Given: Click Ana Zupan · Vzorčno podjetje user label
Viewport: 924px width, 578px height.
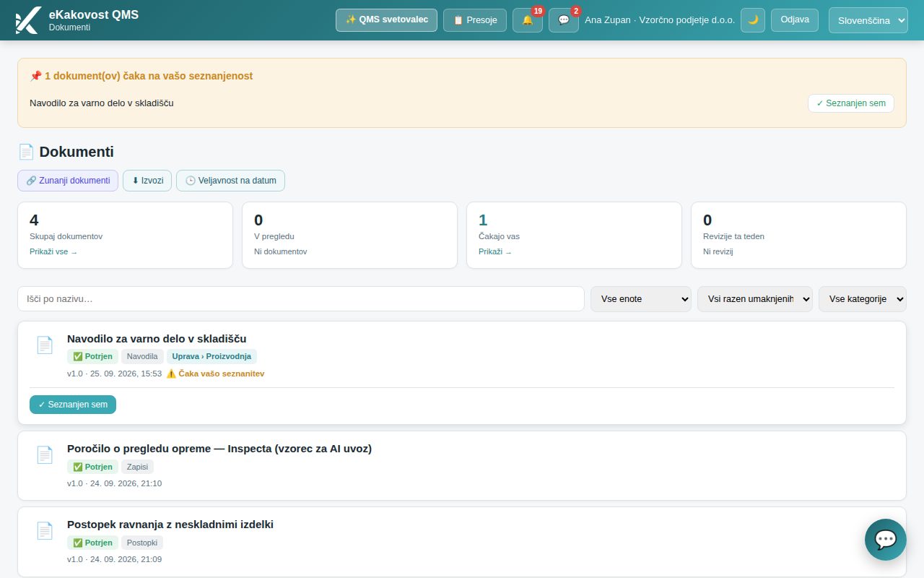Looking at the screenshot, I should coord(660,20).
